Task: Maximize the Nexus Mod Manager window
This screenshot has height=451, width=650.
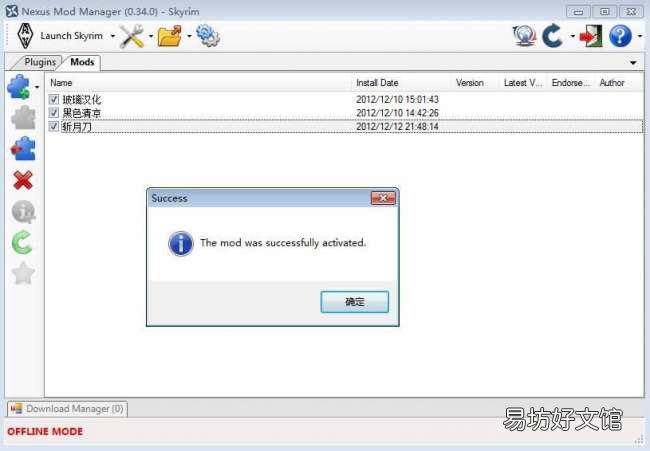Action: (x=605, y=12)
